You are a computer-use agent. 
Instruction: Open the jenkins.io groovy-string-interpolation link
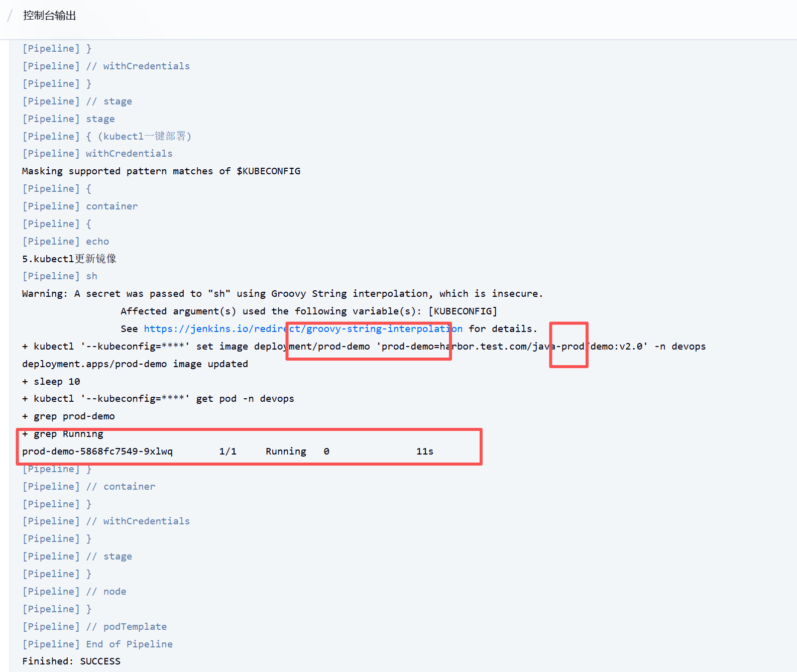[303, 329]
